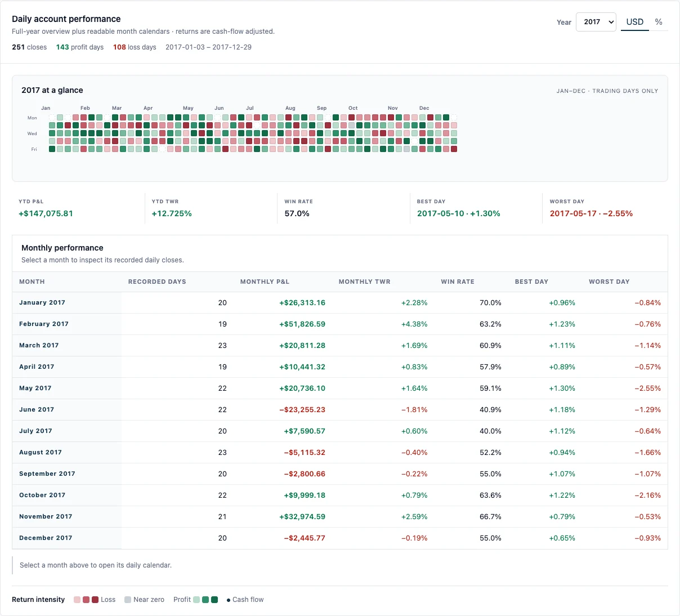Open the Year dropdown showing 2017

point(596,22)
